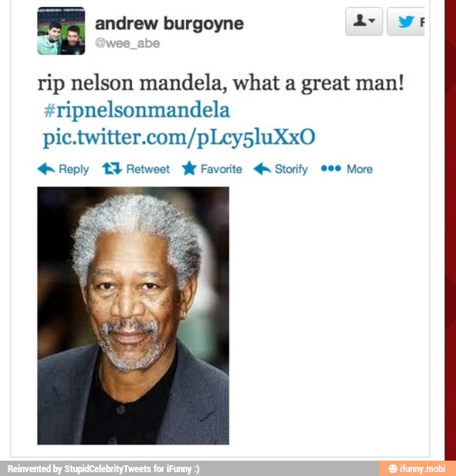The height and width of the screenshot is (476, 456).
Task: Click the Storify arrow icon
Action: (263, 169)
